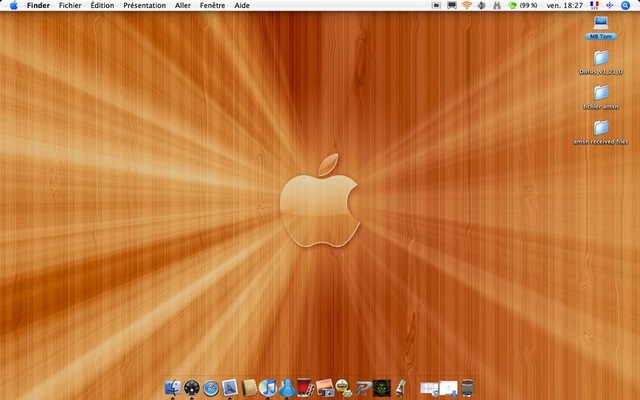
Task: Click the leftmost small menu bar status icon
Action: pos(436,5)
